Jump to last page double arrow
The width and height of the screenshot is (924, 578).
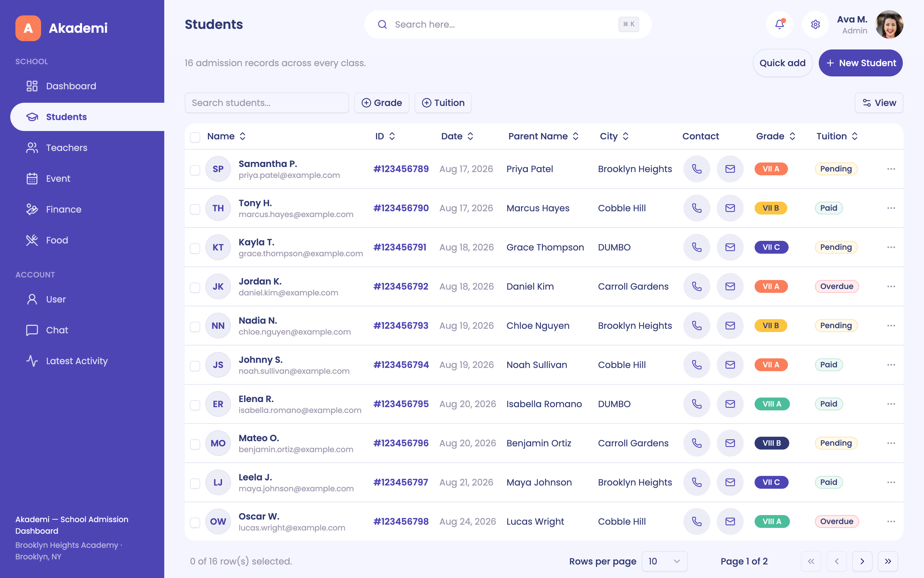click(888, 561)
